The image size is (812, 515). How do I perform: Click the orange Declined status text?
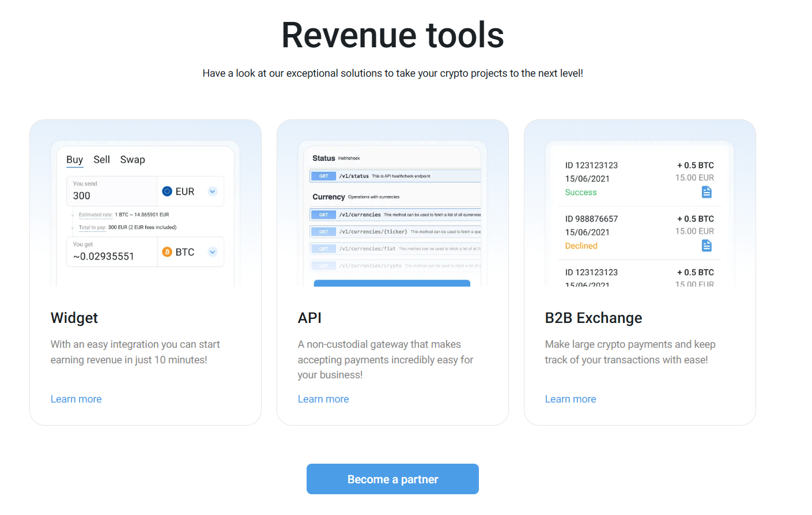pyautogui.click(x=581, y=246)
